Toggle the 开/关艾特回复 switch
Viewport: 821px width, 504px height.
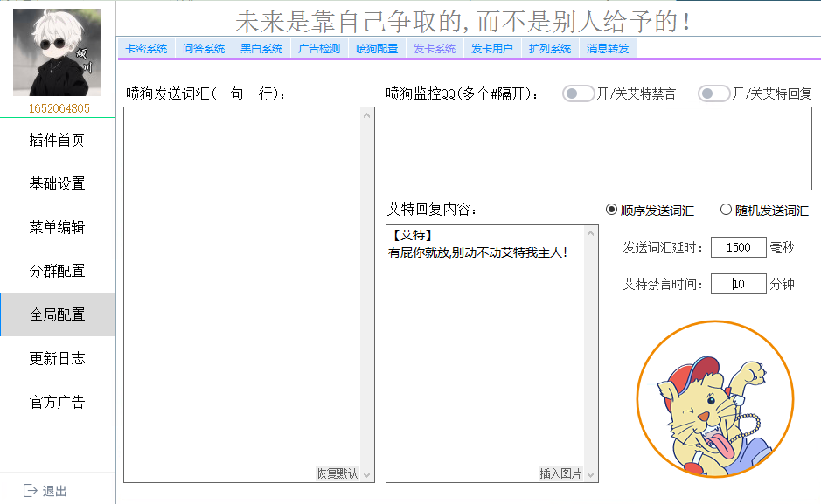tap(713, 93)
